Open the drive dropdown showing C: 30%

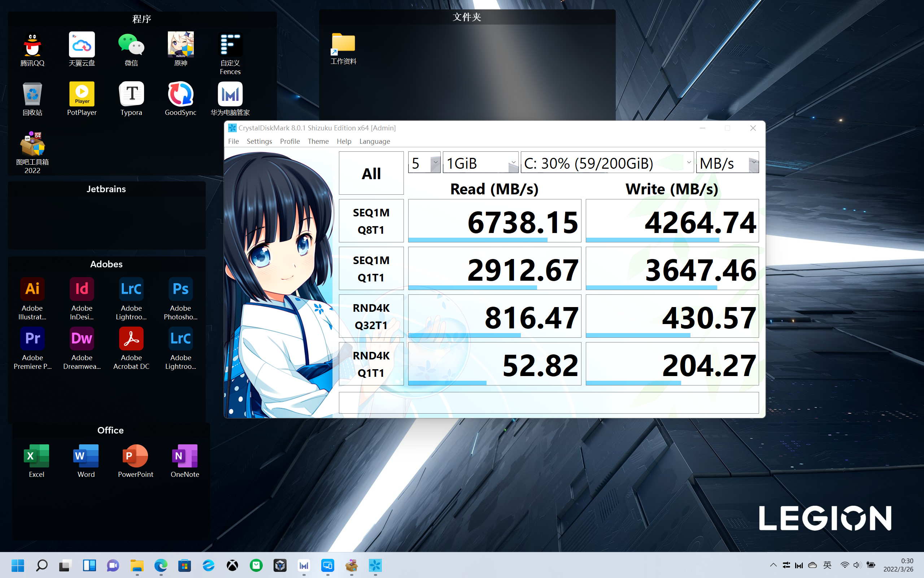click(x=607, y=163)
